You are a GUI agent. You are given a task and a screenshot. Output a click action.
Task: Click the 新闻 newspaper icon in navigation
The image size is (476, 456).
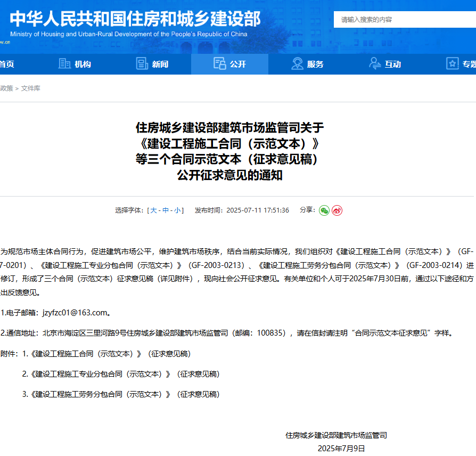tap(142, 63)
